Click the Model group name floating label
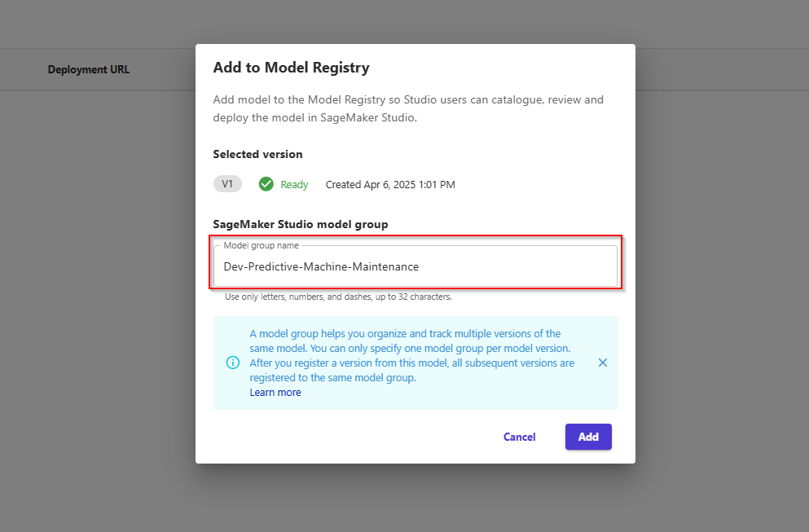Screen dimensions: 809x532 point(261,245)
